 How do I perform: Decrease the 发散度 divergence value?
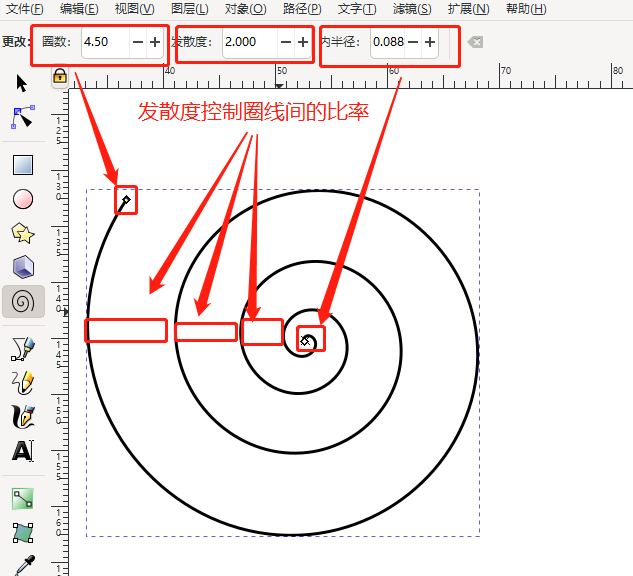click(x=286, y=42)
